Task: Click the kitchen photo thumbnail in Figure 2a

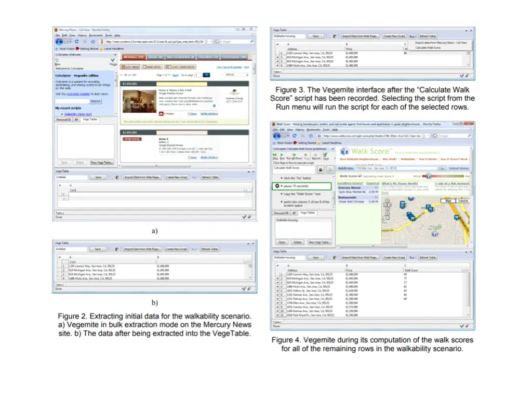Action: tap(139, 101)
